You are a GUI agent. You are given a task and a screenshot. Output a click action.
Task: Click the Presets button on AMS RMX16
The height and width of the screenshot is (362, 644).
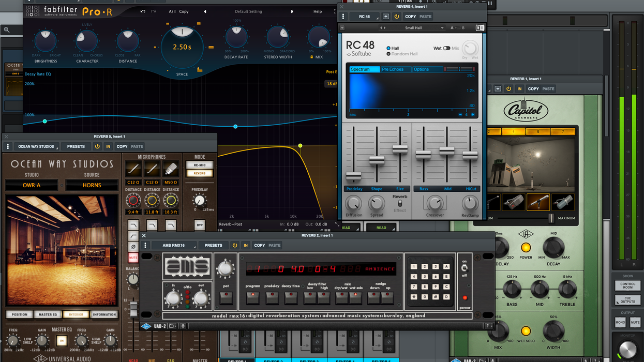213,245
